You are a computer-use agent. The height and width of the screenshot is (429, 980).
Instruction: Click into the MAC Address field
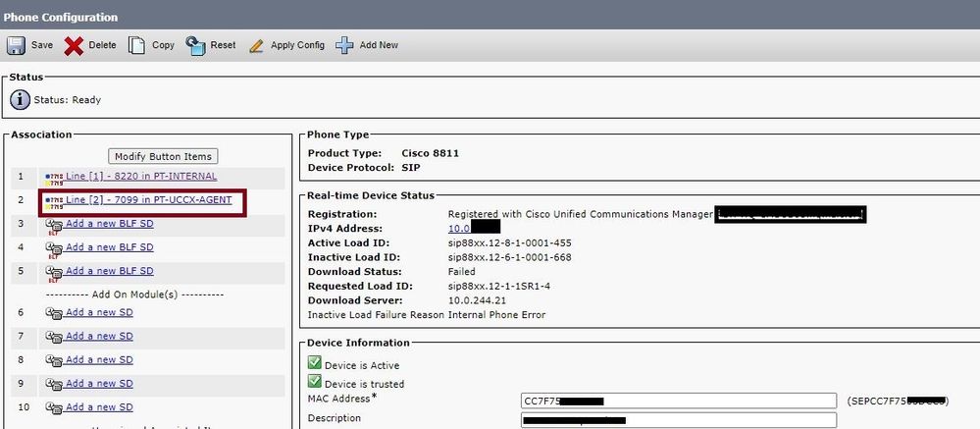click(679, 401)
